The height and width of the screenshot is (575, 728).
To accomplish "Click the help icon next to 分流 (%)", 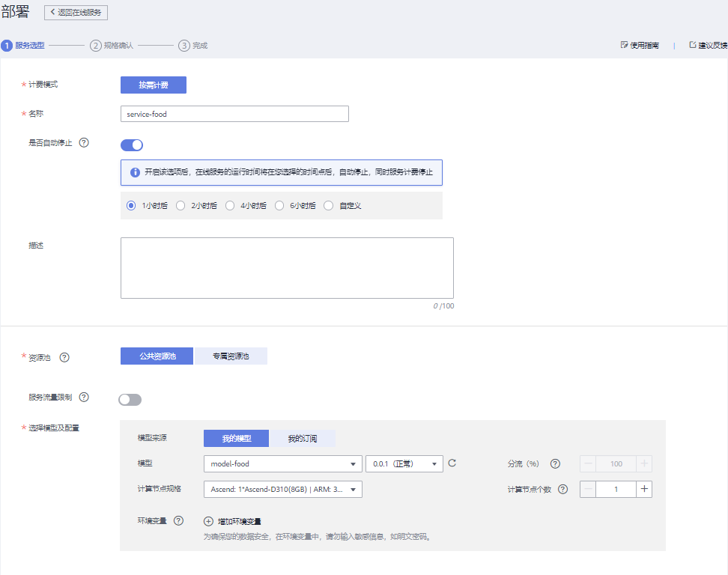I will [x=555, y=464].
